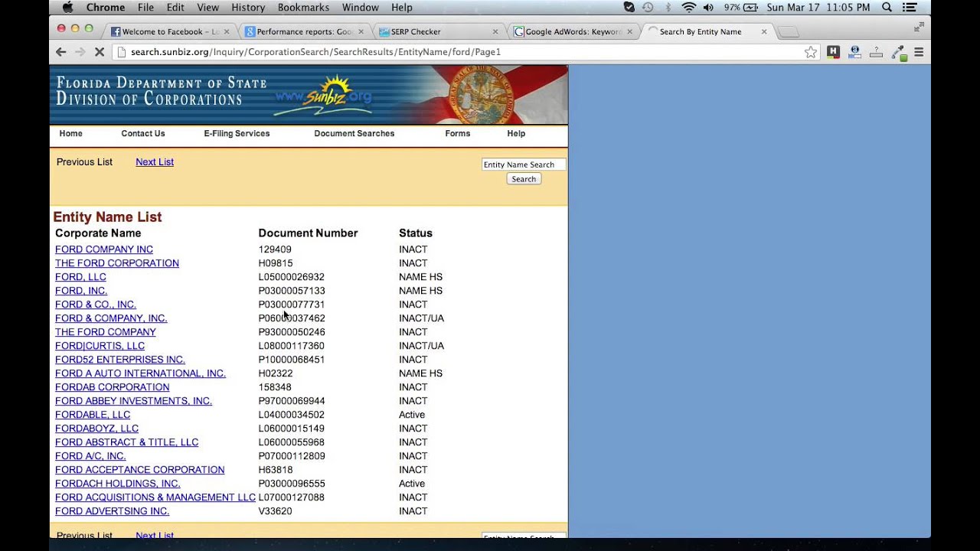Screen dimensions: 980x551
Task: Open FORD ACQUISITIONS & MANAGEMENT LLC link
Action: (155, 497)
